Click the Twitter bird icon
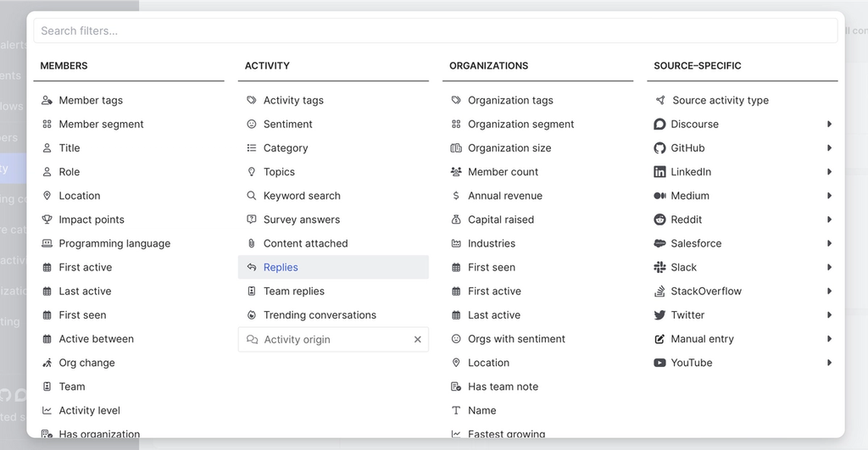 pos(659,315)
